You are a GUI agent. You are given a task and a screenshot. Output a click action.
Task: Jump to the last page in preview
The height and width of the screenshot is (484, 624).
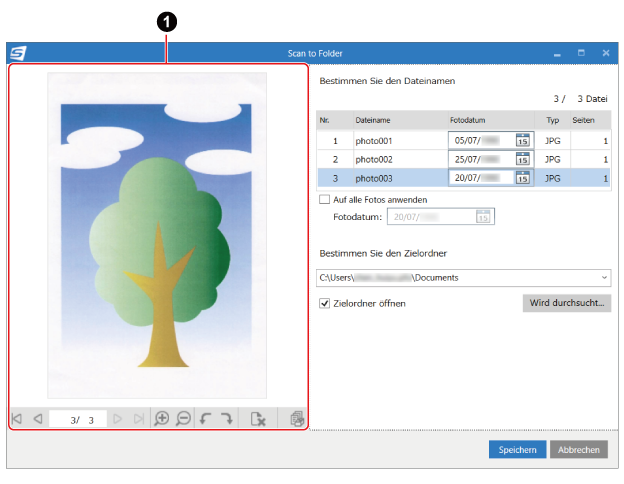tap(139, 419)
